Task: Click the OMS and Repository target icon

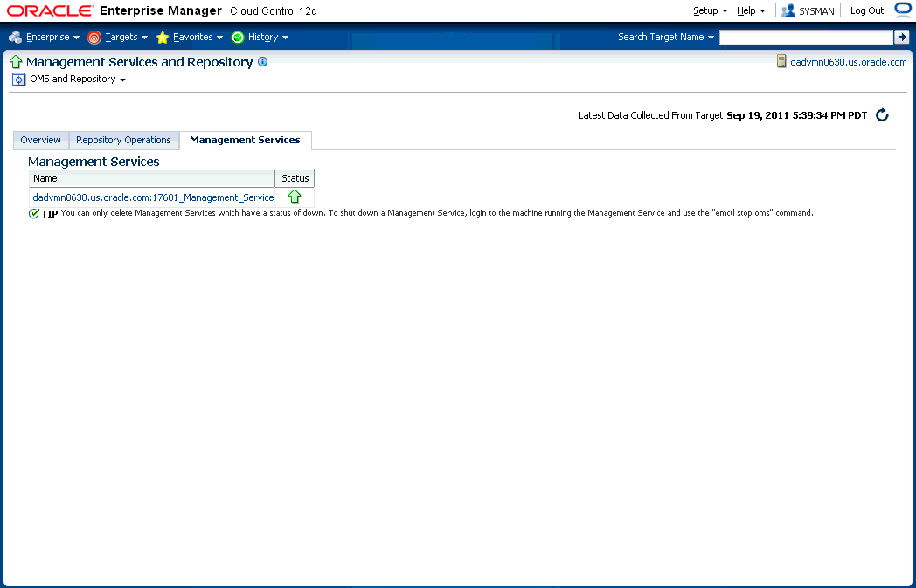Action: (x=18, y=80)
